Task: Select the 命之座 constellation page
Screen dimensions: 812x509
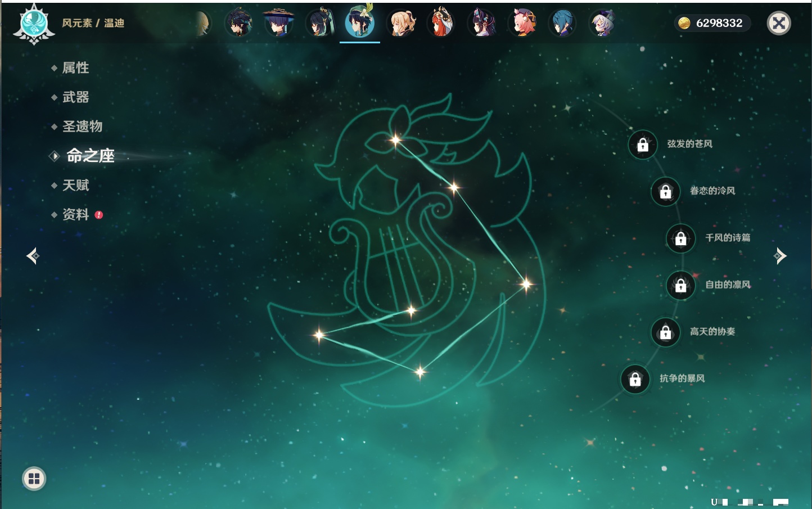Action: (x=90, y=156)
